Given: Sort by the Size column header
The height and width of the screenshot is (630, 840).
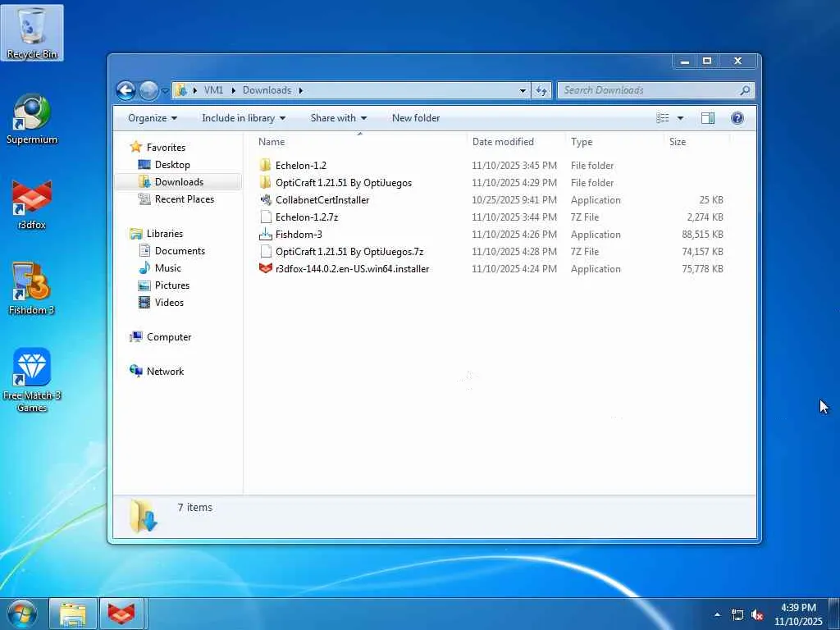Looking at the screenshot, I should pyautogui.click(x=696, y=142).
